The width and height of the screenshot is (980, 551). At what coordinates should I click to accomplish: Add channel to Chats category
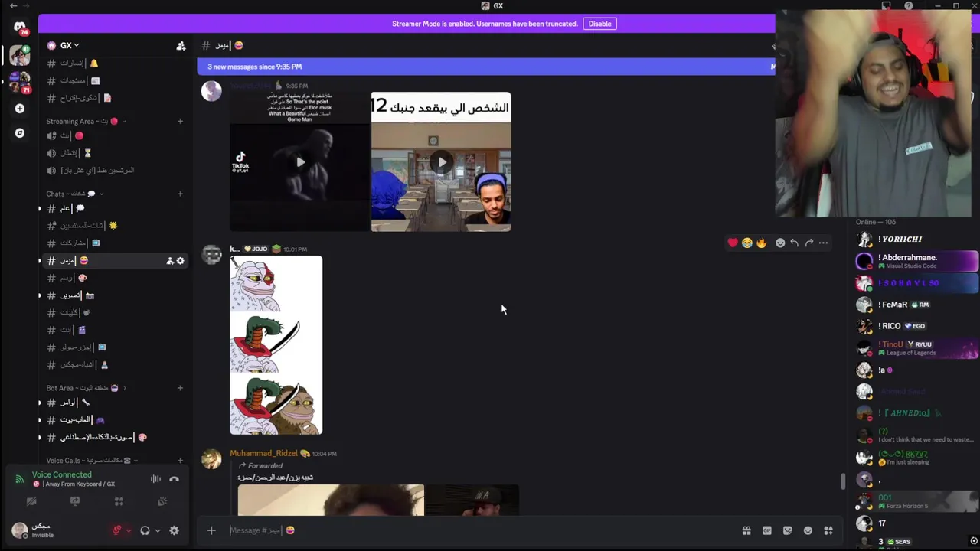point(180,194)
